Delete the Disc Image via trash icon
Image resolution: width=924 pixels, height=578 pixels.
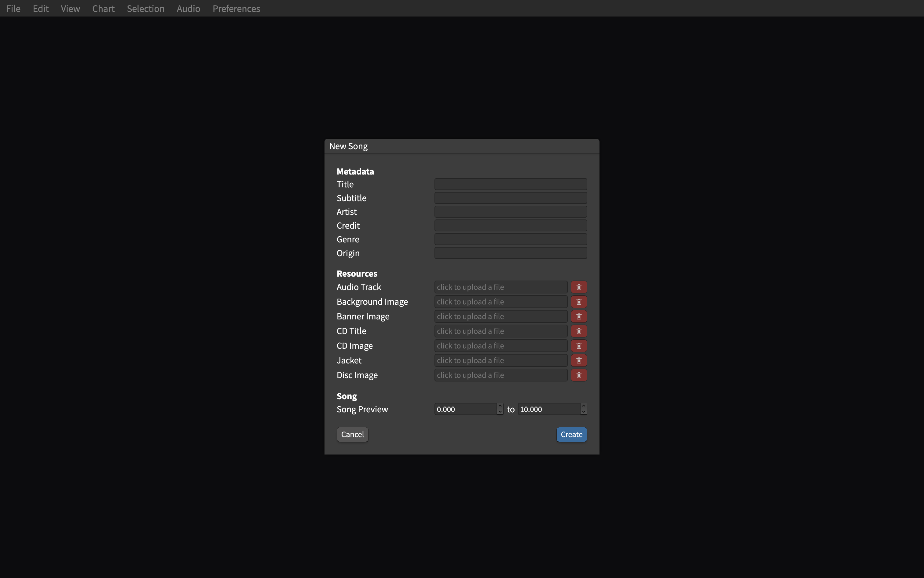click(578, 375)
